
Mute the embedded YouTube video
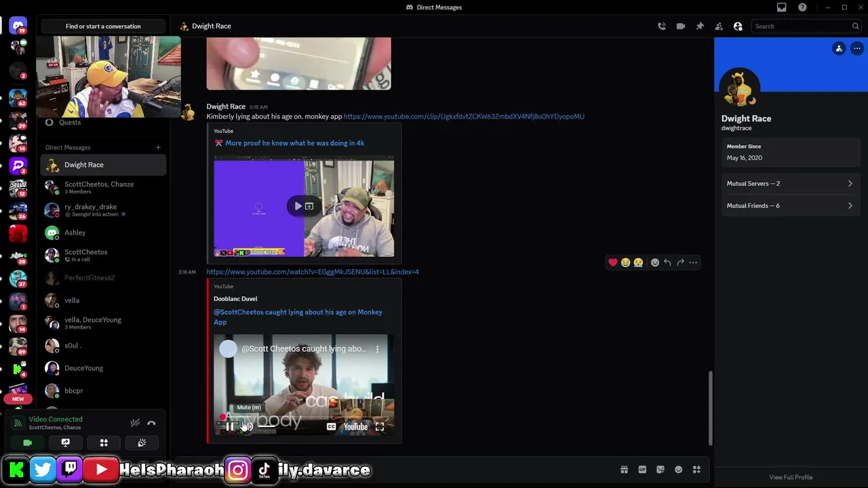click(247, 427)
